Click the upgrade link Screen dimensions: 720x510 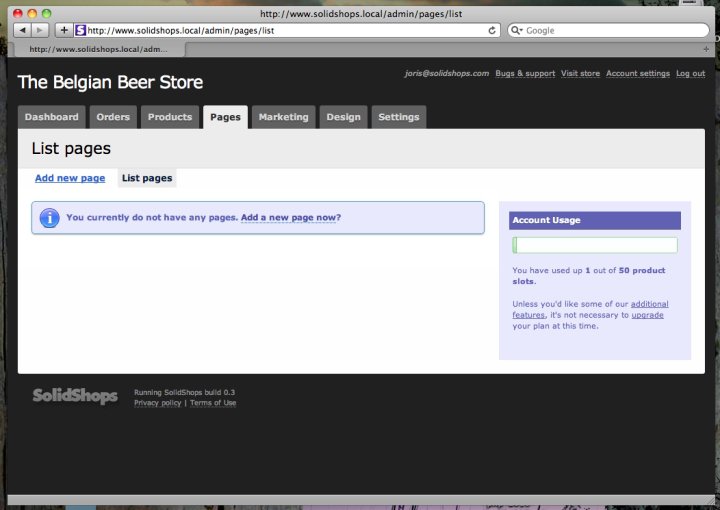coord(647,315)
